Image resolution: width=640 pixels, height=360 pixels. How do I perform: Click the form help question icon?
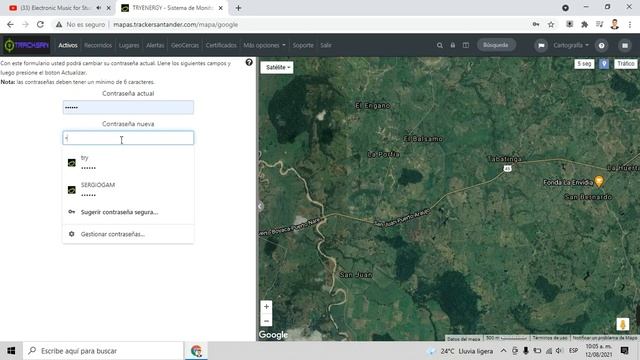click(x=249, y=62)
